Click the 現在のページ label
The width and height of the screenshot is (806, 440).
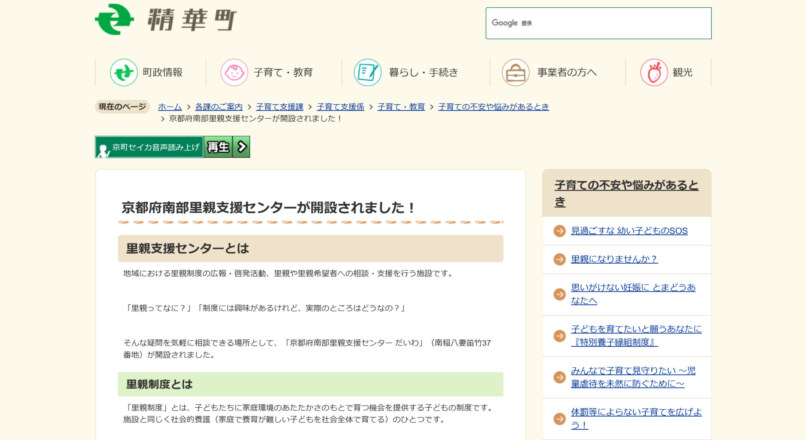tap(122, 107)
